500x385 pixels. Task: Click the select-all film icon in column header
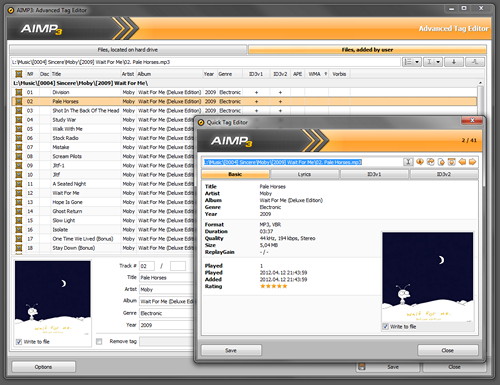point(19,74)
